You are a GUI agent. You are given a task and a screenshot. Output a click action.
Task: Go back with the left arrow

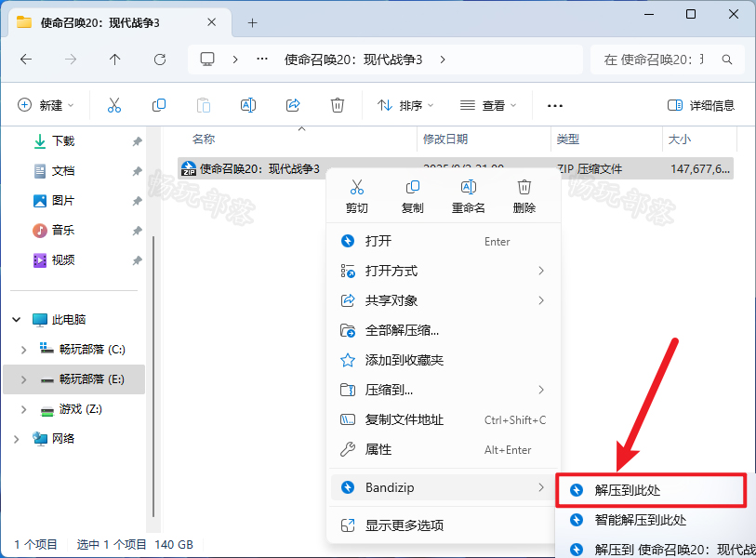click(x=26, y=60)
